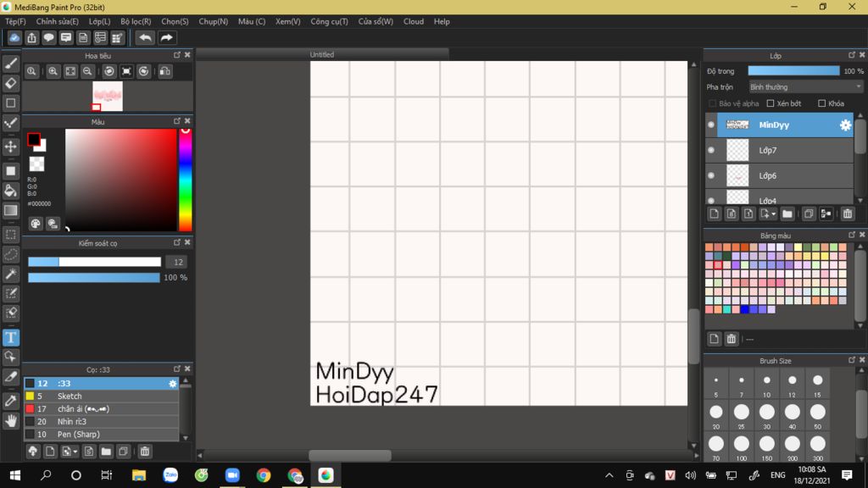868x488 pixels.
Task: Choose brush size 50 preset
Action: tap(818, 416)
